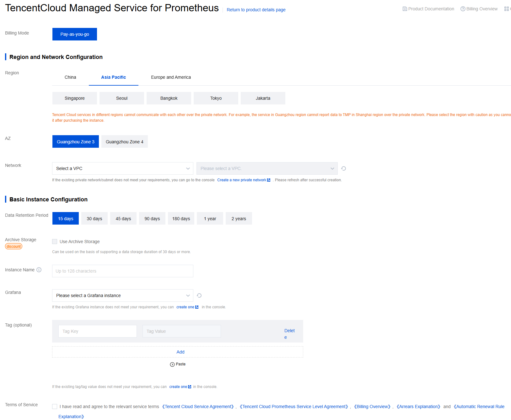Expand the Grafana instance dropdown
511x420 pixels.
coord(122,295)
